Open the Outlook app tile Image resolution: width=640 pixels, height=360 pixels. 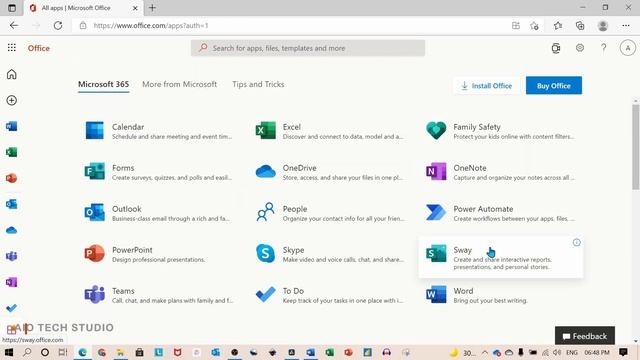point(159,213)
